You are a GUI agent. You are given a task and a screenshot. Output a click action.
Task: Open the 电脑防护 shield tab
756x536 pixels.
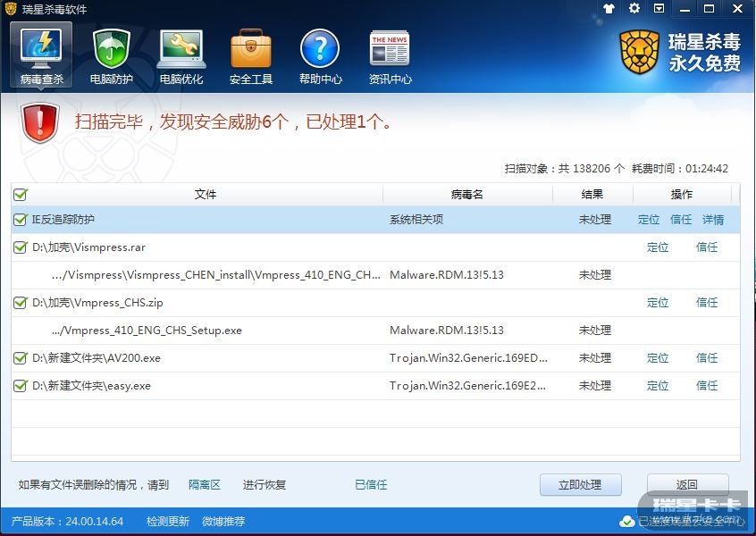click(112, 55)
